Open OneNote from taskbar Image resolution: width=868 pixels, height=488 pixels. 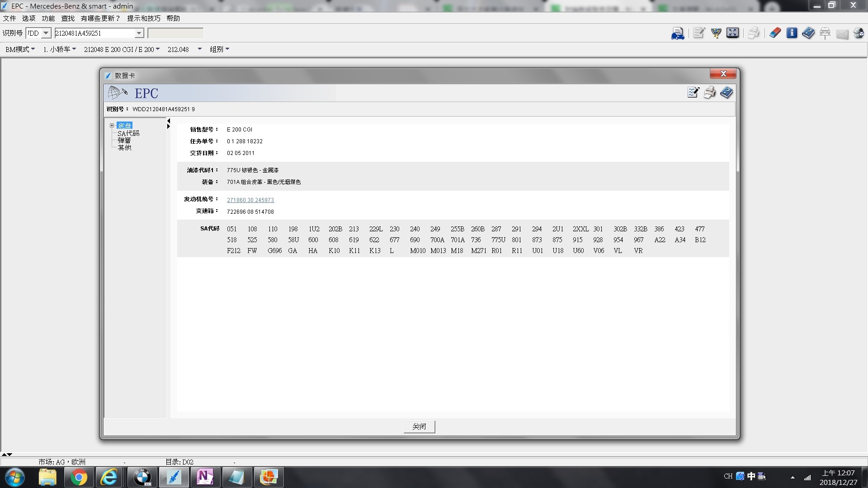click(205, 477)
